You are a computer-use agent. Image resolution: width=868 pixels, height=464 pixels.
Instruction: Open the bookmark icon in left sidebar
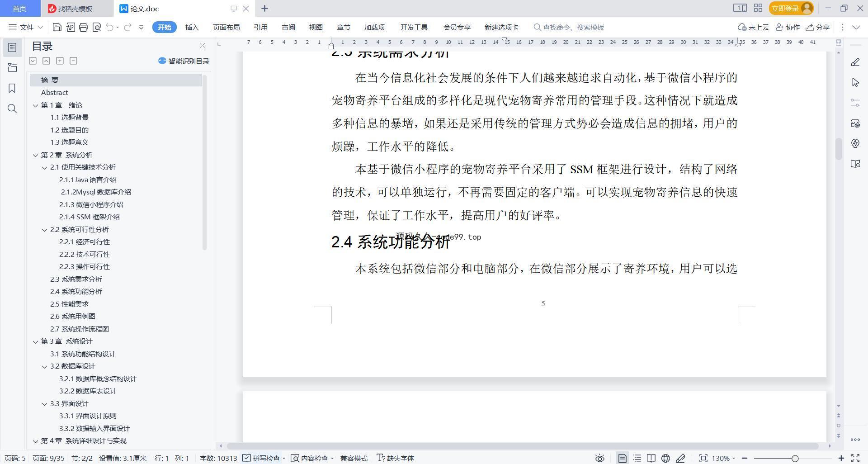click(12, 88)
